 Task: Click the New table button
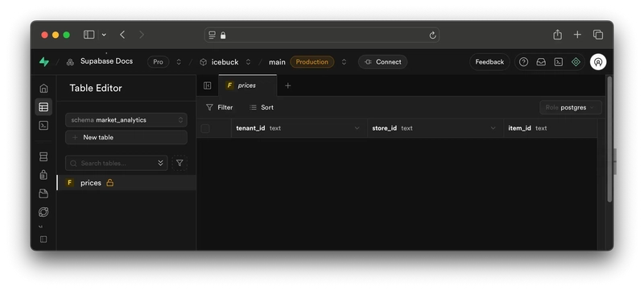click(126, 137)
